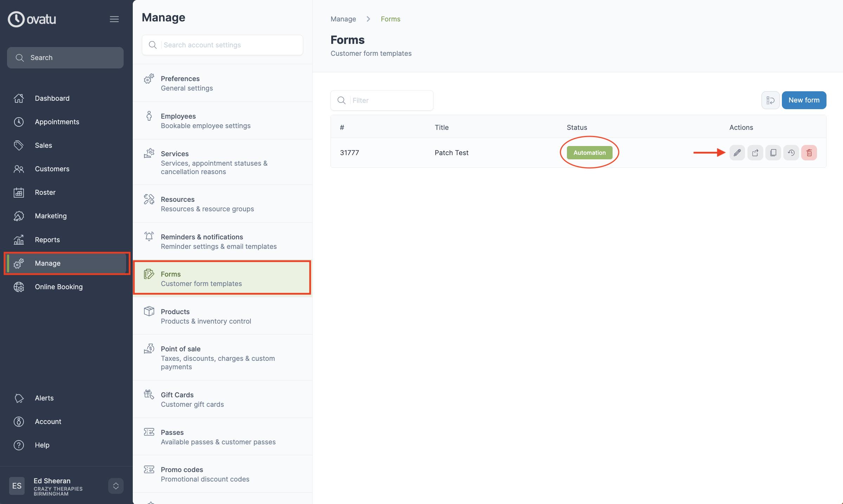843x504 pixels.
Task: Click the Search account settings field
Action: 222,45
